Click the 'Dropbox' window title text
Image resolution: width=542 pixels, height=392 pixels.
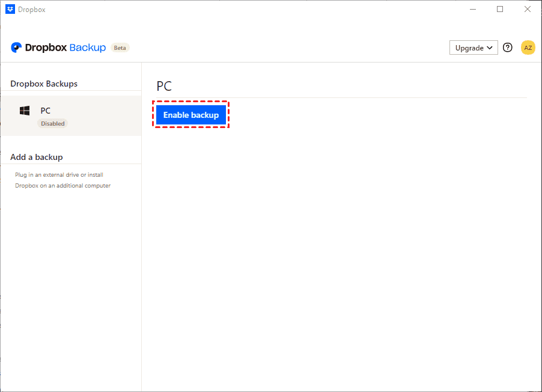point(32,10)
